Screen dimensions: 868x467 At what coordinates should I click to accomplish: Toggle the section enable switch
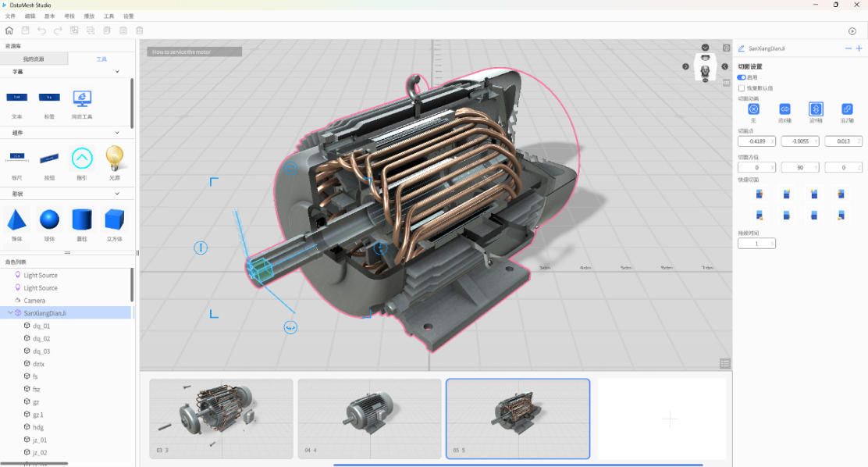coord(742,77)
